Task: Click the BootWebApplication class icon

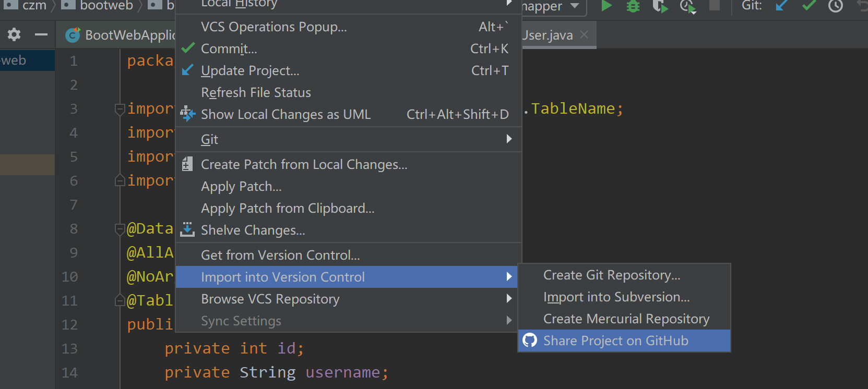Action: 73,35
